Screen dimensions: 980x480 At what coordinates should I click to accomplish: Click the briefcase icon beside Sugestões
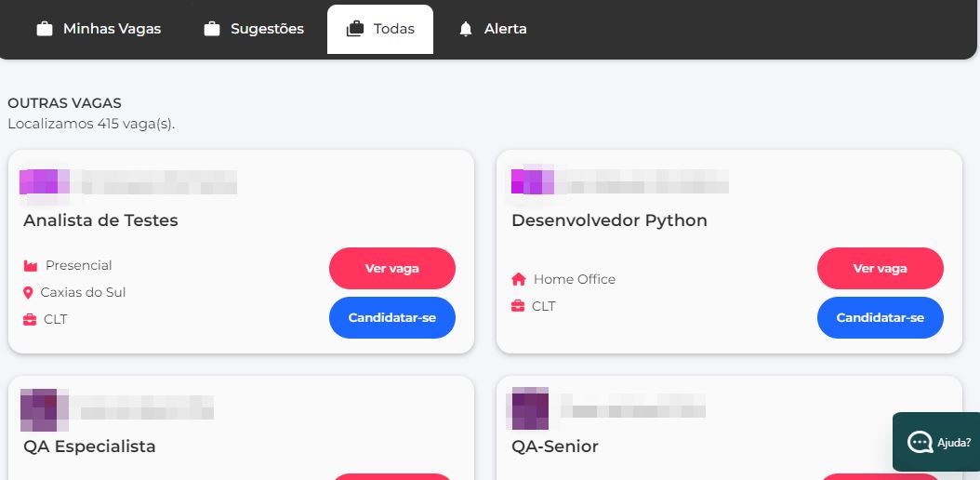click(x=212, y=29)
